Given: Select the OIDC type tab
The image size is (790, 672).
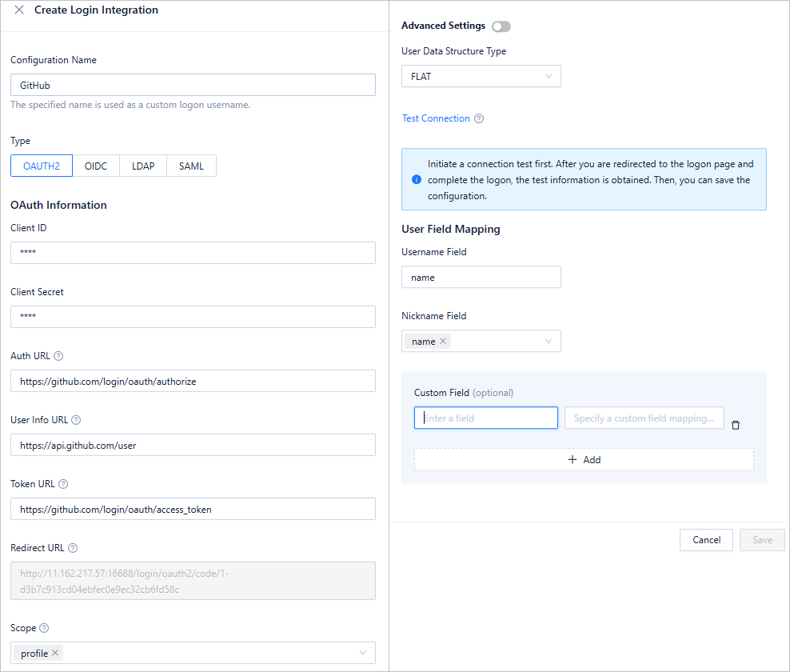Looking at the screenshot, I should 96,166.
